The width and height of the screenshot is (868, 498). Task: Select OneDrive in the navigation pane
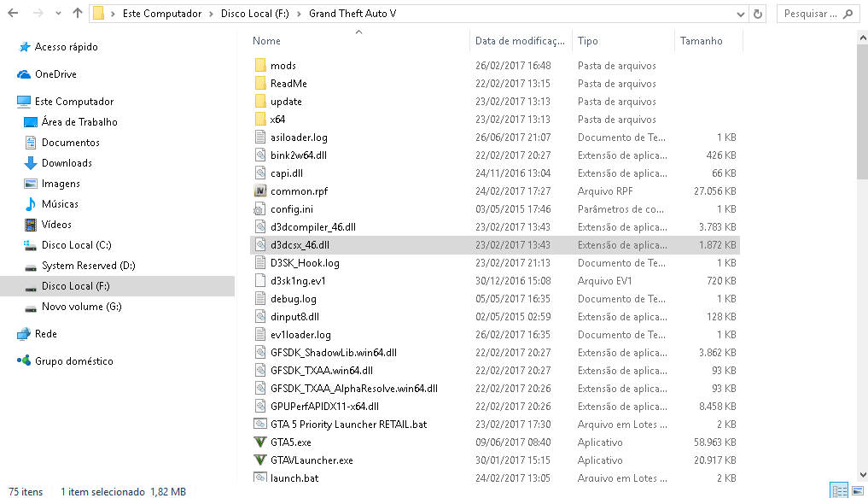pyautogui.click(x=55, y=74)
